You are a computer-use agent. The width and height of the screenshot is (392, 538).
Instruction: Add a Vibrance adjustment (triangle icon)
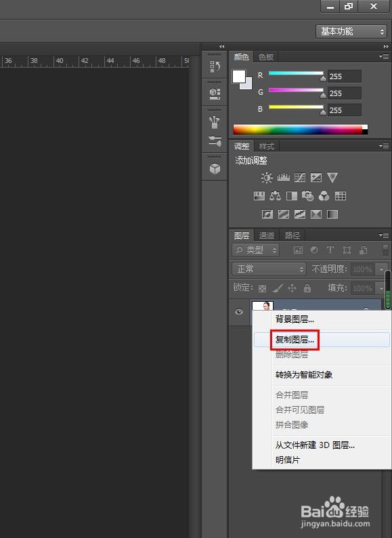pos(332,177)
